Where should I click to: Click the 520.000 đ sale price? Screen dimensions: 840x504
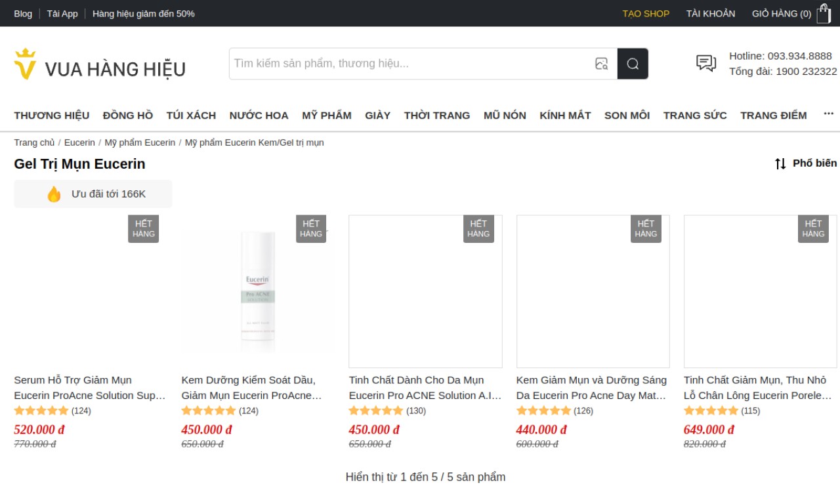(39, 430)
